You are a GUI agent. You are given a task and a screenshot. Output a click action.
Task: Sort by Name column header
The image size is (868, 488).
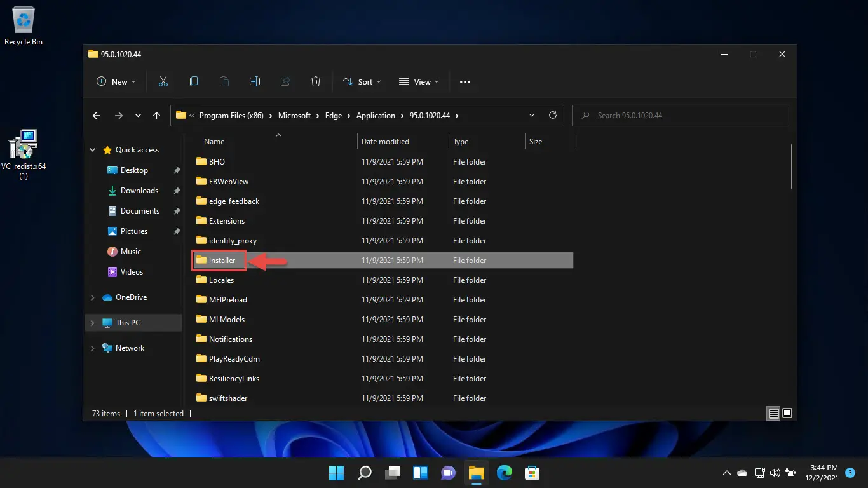[214, 142]
